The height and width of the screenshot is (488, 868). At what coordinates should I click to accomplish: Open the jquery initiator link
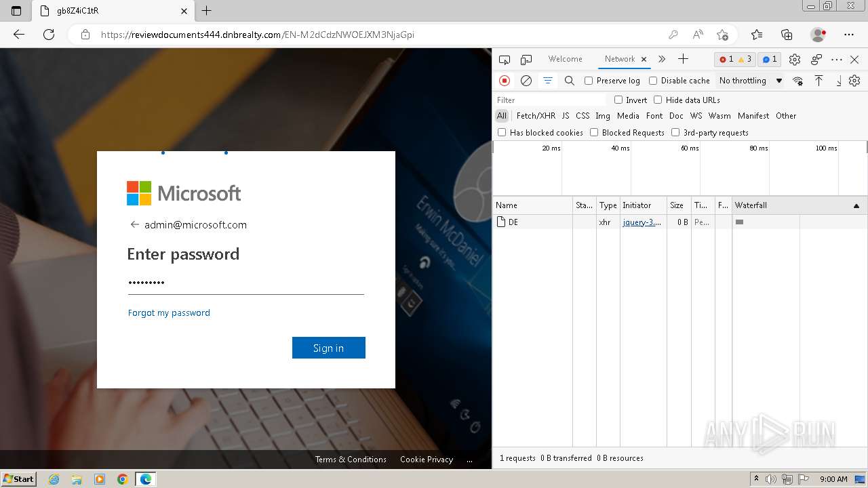click(642, 222)
